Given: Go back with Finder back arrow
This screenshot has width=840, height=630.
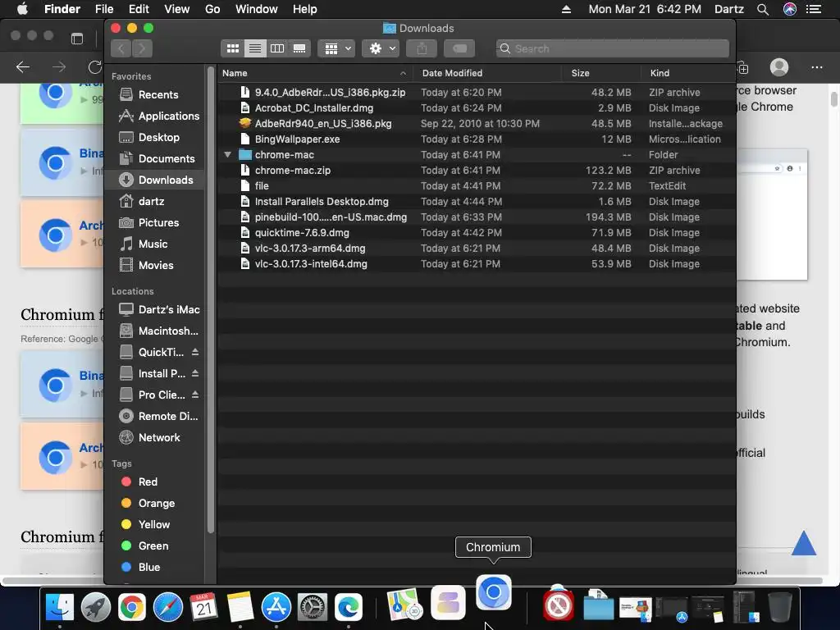Looking at the screenshot, I should [121, 48].
